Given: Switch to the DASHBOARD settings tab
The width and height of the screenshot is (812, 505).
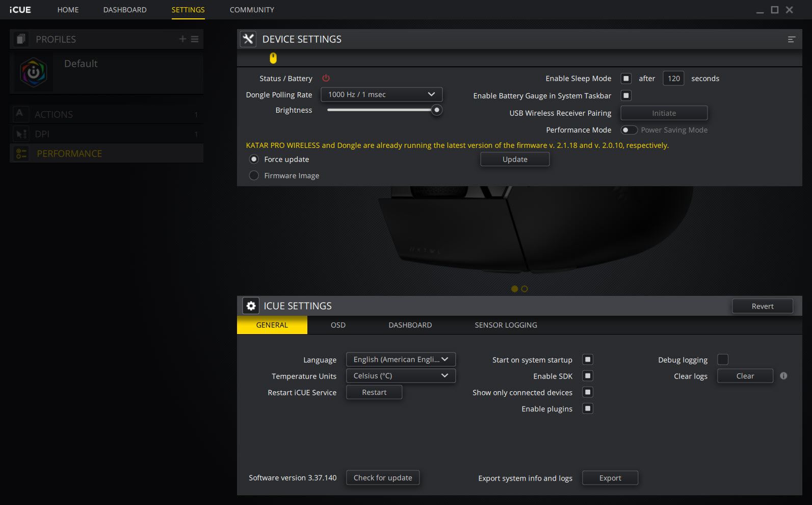Looking at the screenshot, I should (410, 325).
